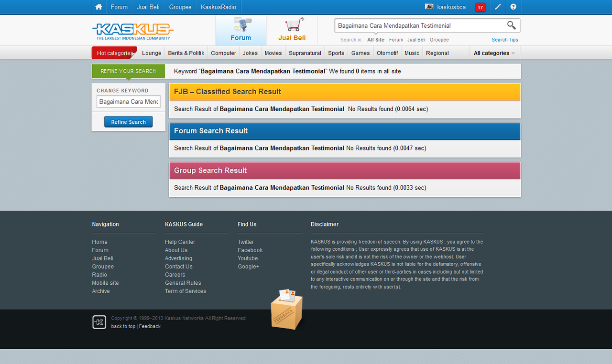Viewport: 612px width, 364px height.
Task: Select the small K logo in footer
Action: pyautogui.click(x=99, y=322)
